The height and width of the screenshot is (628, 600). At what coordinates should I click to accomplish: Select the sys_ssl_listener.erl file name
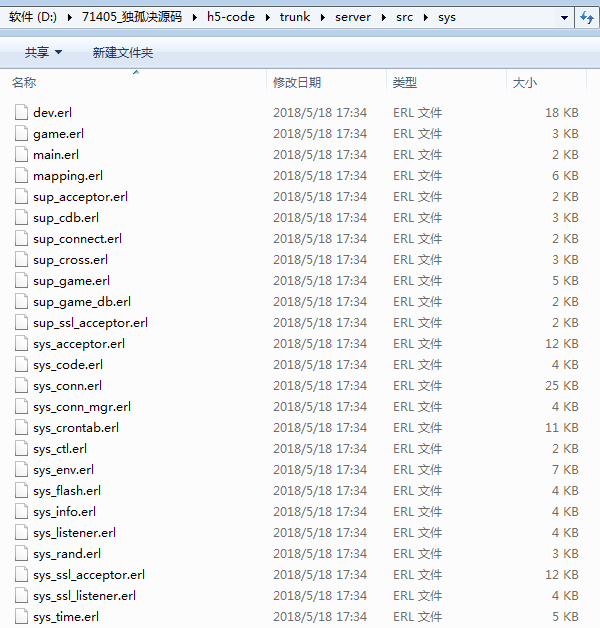click(84, 596)
